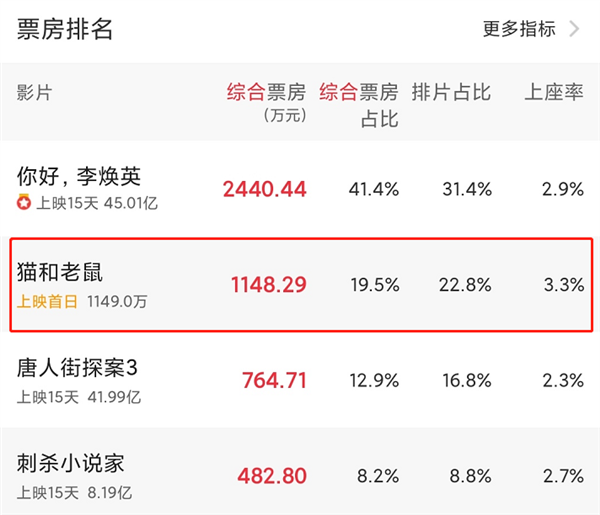Expand the arrow beside 更多指标
Viewport: 600px width, 515px height.
574,29
